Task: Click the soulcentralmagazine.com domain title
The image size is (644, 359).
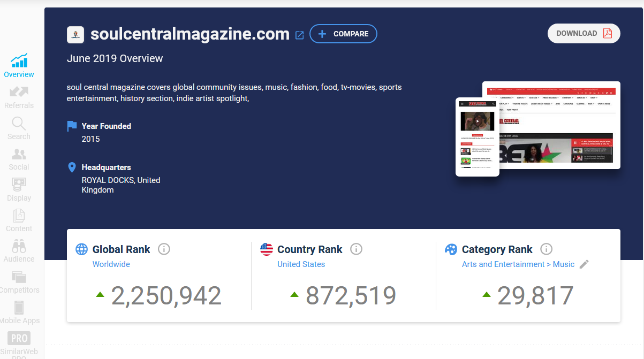Action: click(190, 34)
